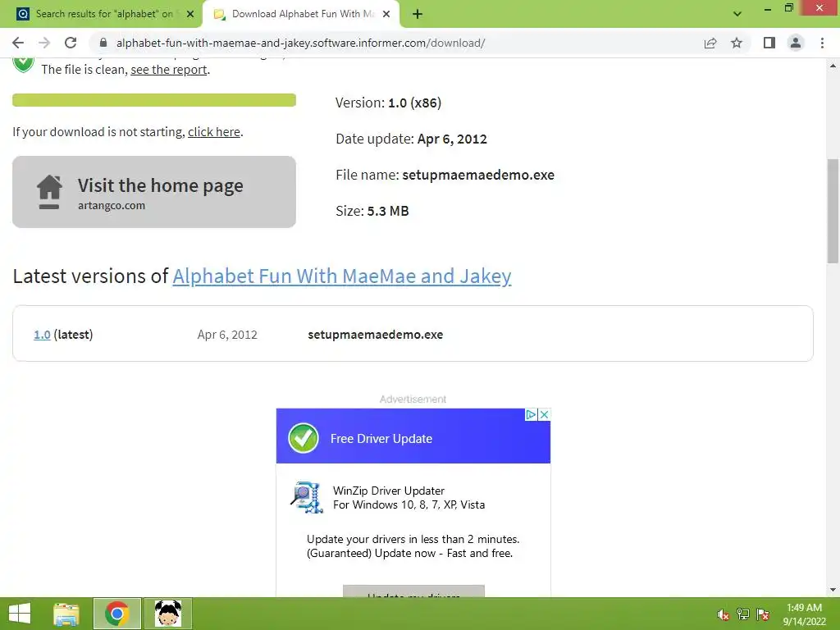This screenshot has width=840, height=630.
Task: Select the 'Apr 6, 2012' date in the versions row
Action: [227, 335]
